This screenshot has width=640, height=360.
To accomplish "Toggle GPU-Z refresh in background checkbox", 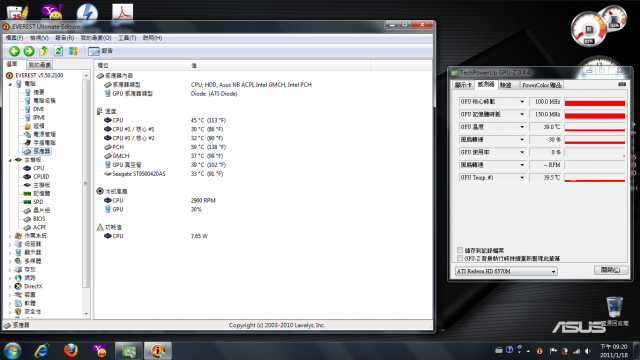I will click(460, 258).
